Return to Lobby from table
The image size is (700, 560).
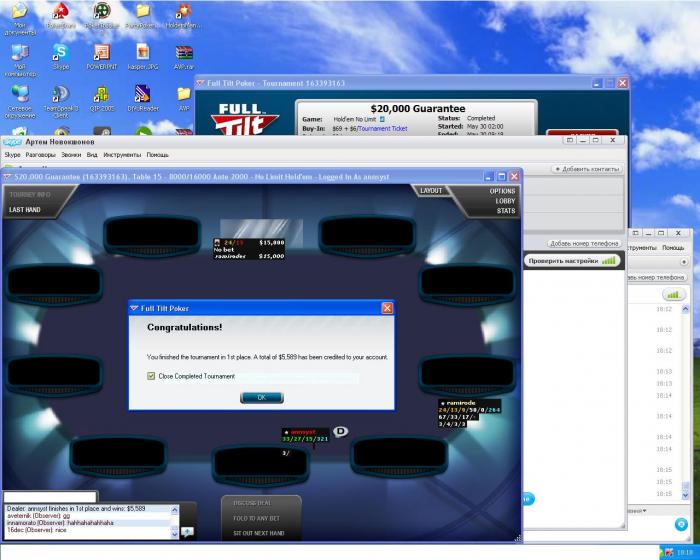click(x=505, y=201)
